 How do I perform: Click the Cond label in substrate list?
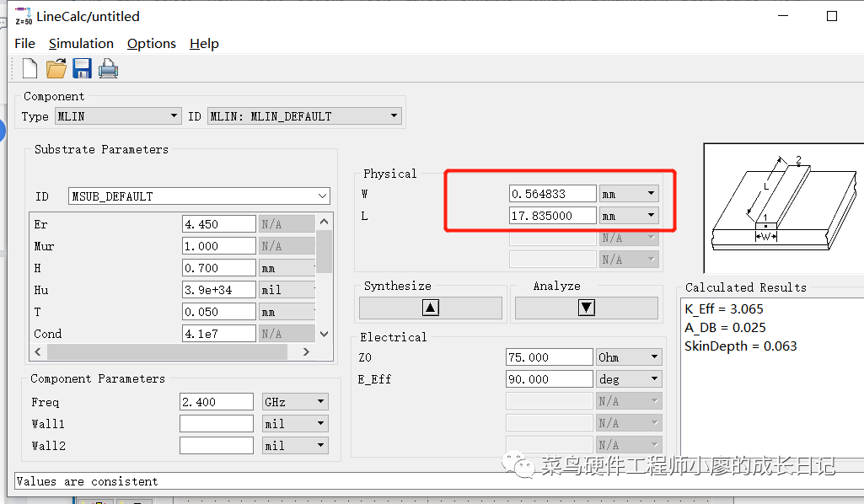[x=47, y=334]
